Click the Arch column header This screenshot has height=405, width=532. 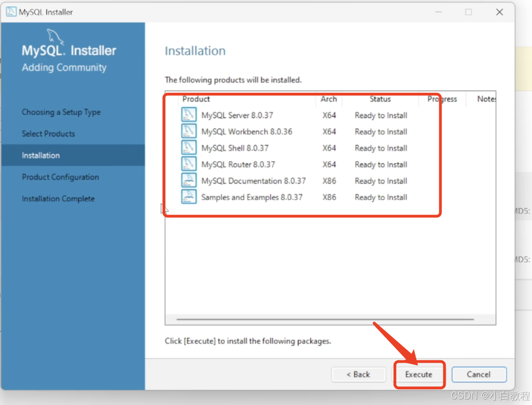[x=329, y=99]
